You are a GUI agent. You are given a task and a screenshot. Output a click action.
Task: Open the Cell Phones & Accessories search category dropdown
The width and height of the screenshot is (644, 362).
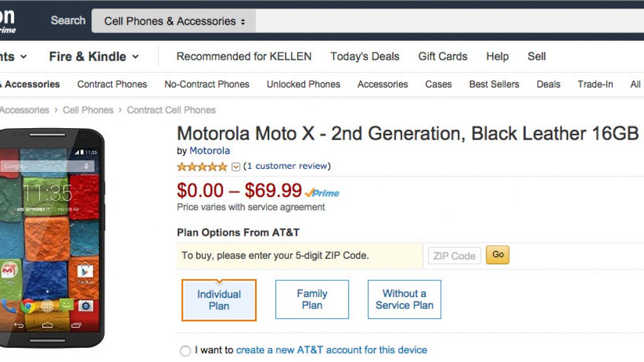click(x=174, y=21)
